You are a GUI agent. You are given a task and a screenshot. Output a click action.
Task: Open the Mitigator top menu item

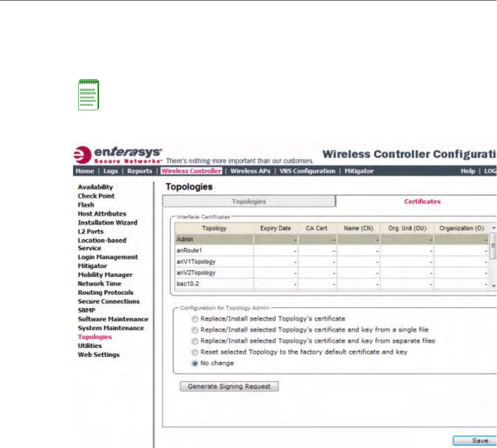359,171
